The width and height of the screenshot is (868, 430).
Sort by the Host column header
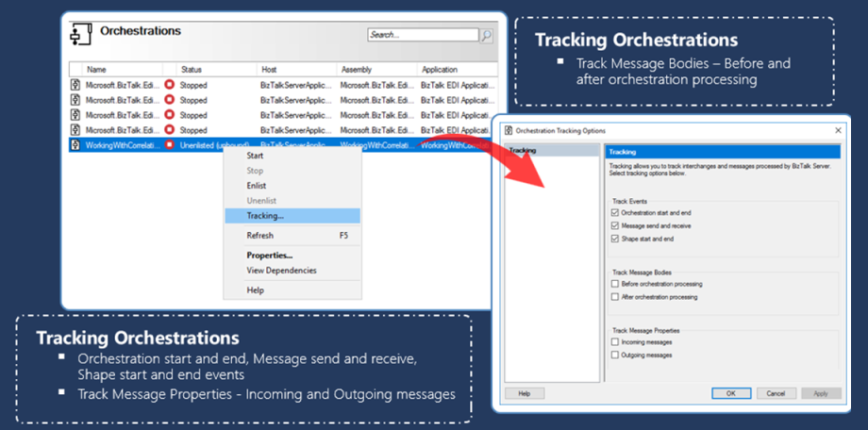click(297, 70)
